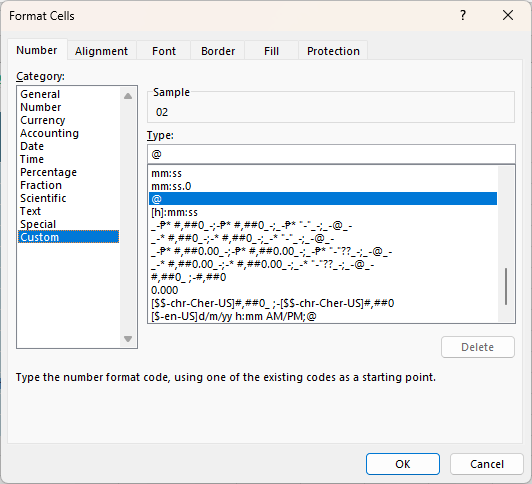Select the 0.000 format code

point(323,290)
